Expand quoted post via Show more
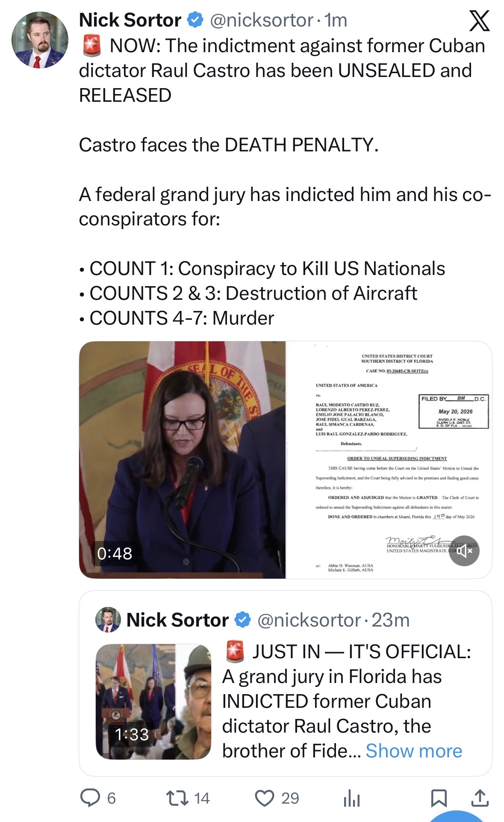 (x=414, y=751)
